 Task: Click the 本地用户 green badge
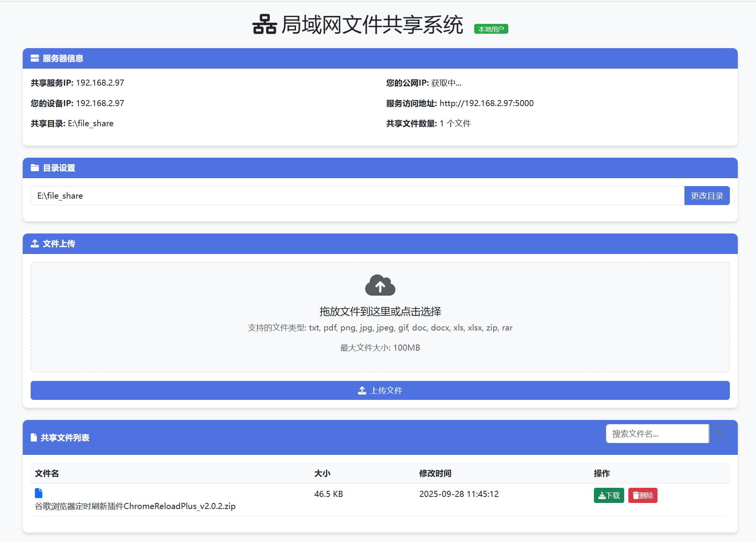tap(491, 29)
